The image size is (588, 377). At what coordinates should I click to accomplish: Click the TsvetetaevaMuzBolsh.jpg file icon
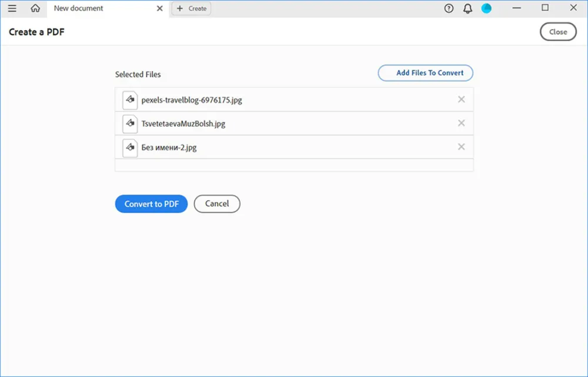[130, 124]
